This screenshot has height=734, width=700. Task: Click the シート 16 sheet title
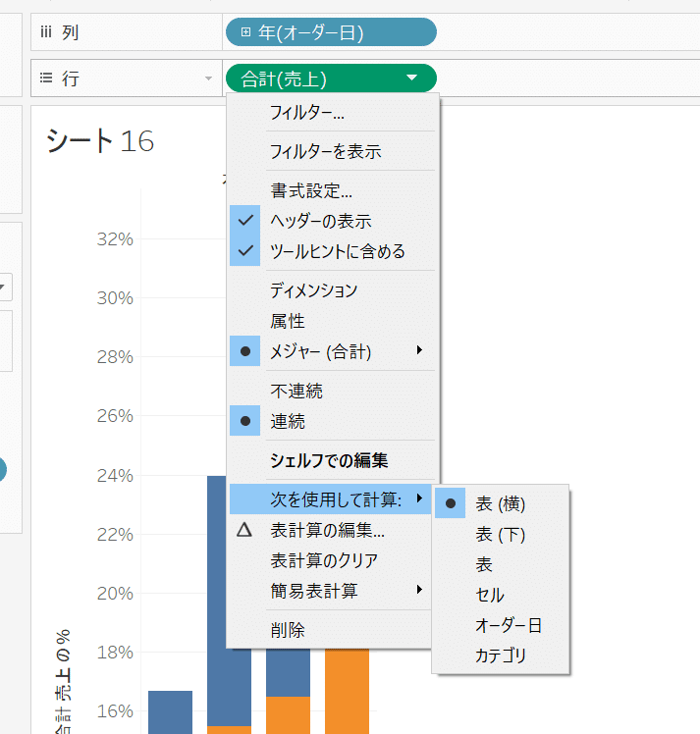[100, 141]
